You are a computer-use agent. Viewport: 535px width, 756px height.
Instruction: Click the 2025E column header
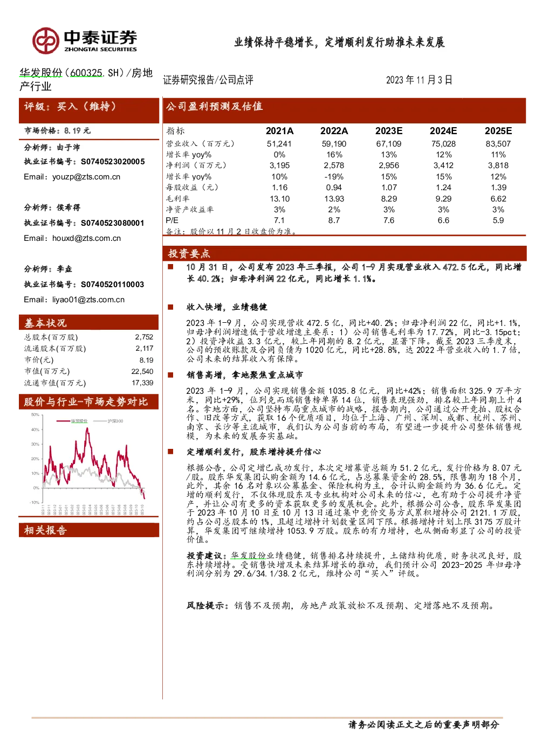498,131
